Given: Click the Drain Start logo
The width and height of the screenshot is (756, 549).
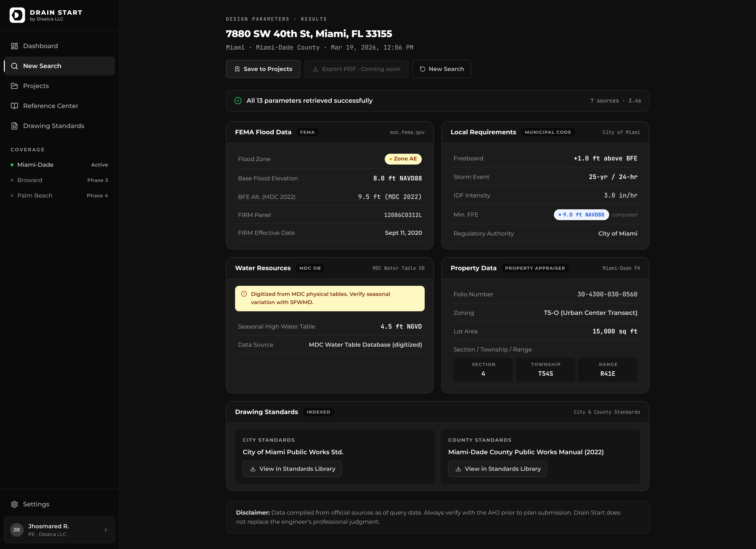Looking at the screenshot, I should [x=17, y=15].
